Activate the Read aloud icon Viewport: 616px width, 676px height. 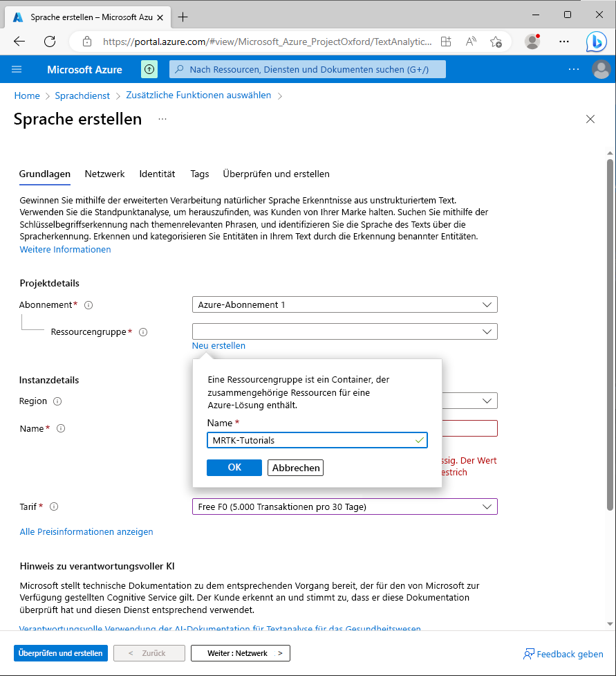[x=471, y=42]
